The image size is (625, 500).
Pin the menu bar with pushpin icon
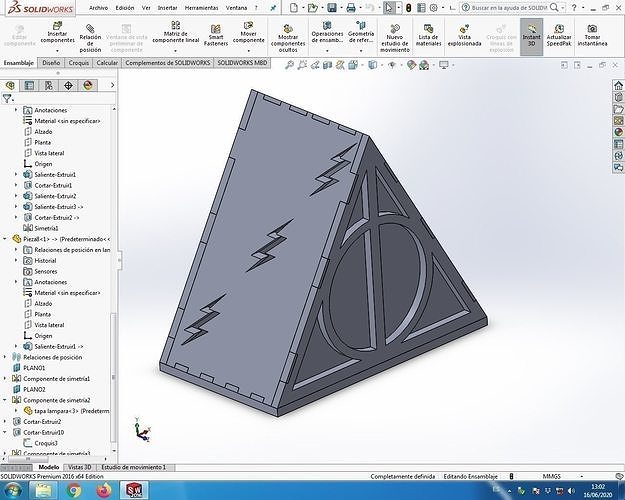click(x=273, y=8)
